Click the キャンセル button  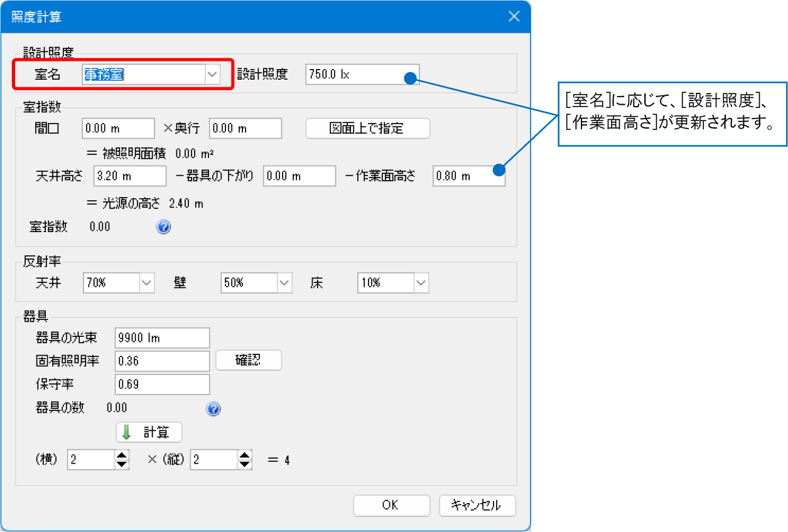pos(477,505)
